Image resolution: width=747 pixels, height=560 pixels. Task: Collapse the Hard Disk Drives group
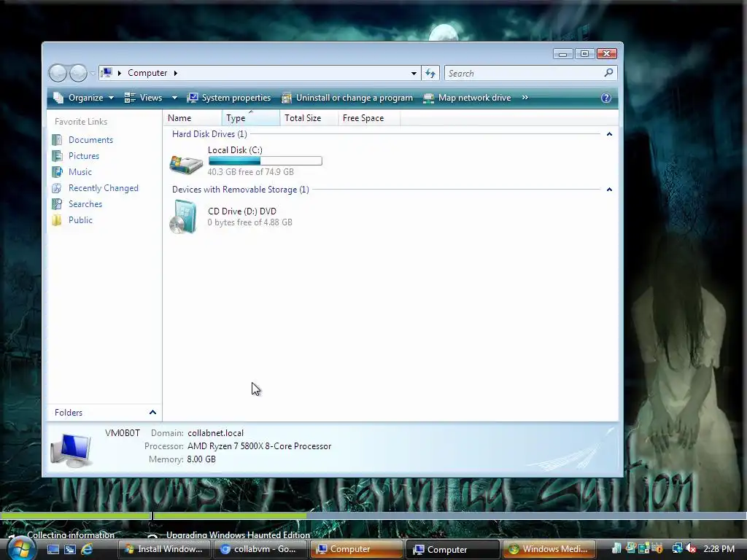tap(609, 134)
